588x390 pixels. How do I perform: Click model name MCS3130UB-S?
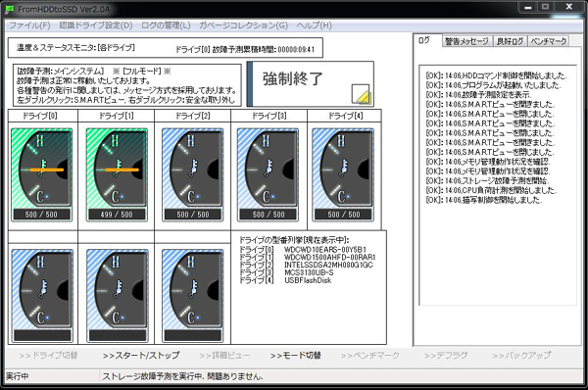pos(309,272)
